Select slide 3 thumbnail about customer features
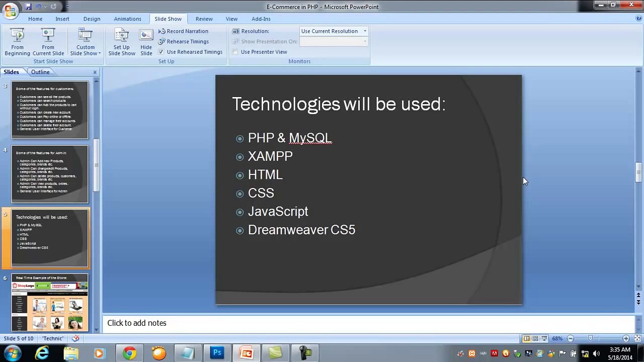Viewport: 644px width, 362px height. pos(50,110)
